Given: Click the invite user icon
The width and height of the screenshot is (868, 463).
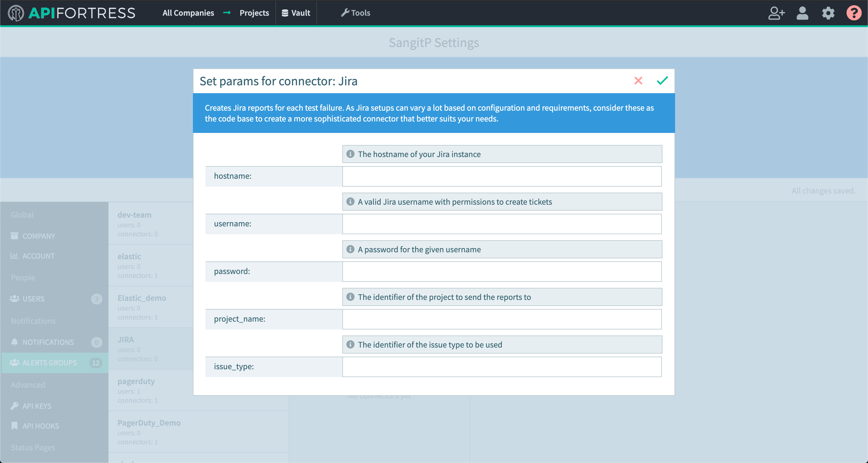Looking at the screenshot, I should (776, 13).
